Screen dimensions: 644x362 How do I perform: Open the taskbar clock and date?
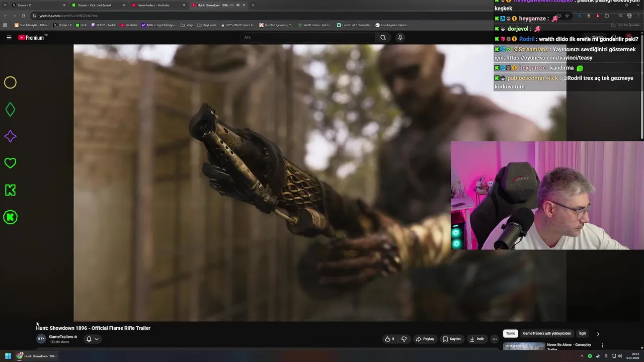click(632, 356)
